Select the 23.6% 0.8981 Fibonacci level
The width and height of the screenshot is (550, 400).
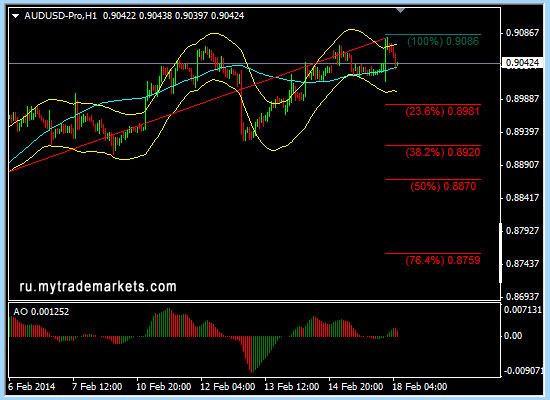(442, 112)
